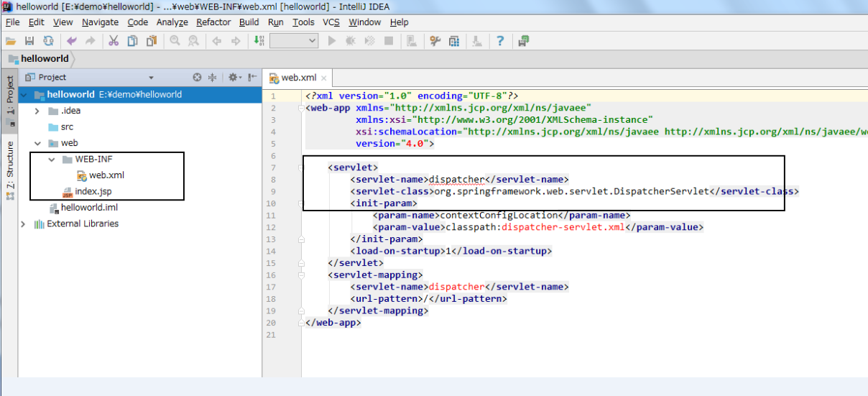Click the Help question mark icon
This screenshot has width=868, height=396.
click(500, 41)
